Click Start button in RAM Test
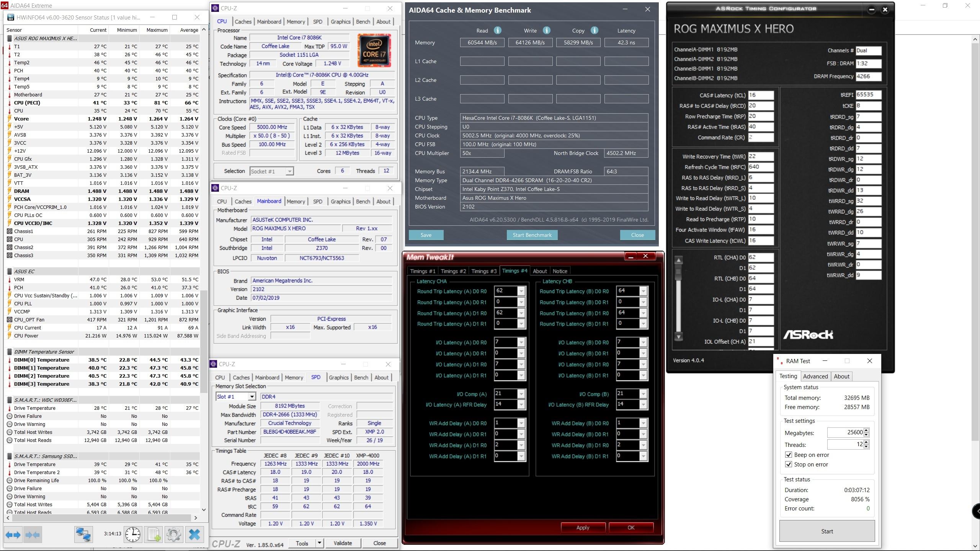Screen dimensions: 980x551 click(827, 531)
